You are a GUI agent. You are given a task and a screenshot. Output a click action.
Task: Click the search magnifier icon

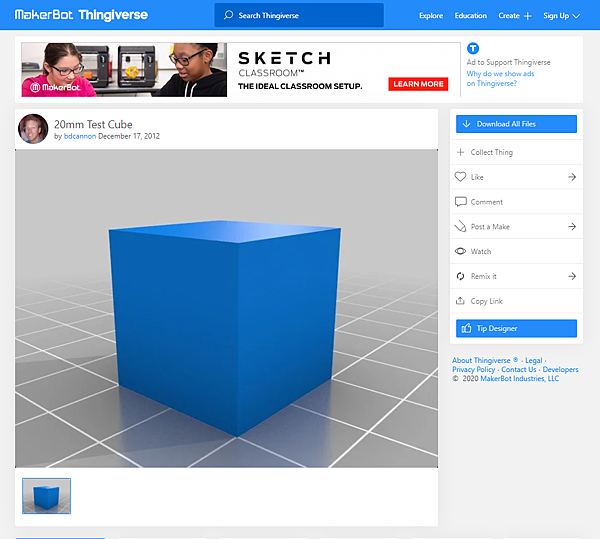[228, 15]
